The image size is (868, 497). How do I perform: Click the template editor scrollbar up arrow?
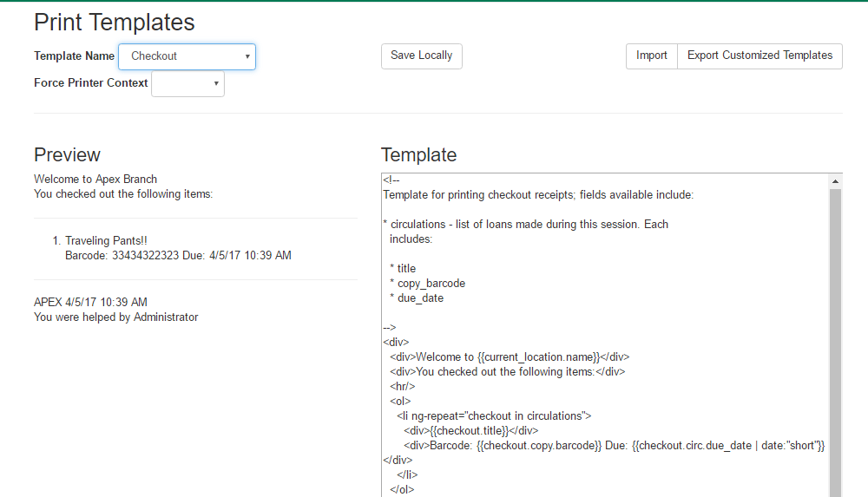click(x=835, y=181)
